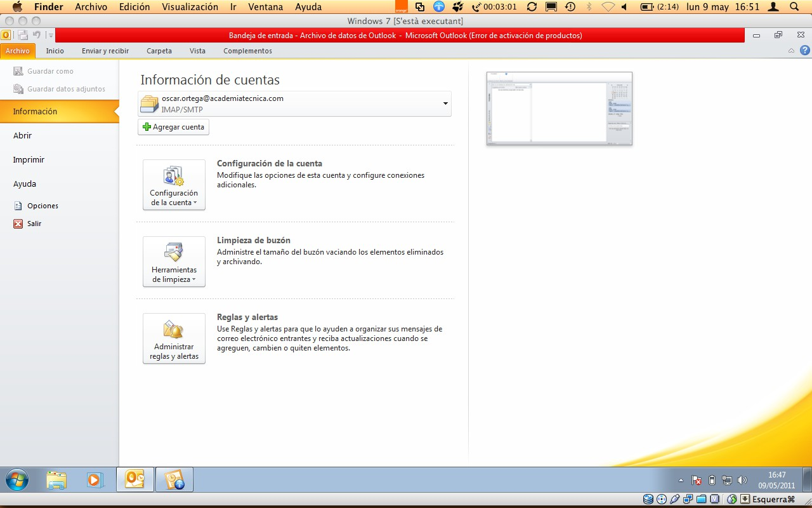812x508 pixels.
Task: Click the Outlook help question mark icon
Action: click(x=804, y=51)
